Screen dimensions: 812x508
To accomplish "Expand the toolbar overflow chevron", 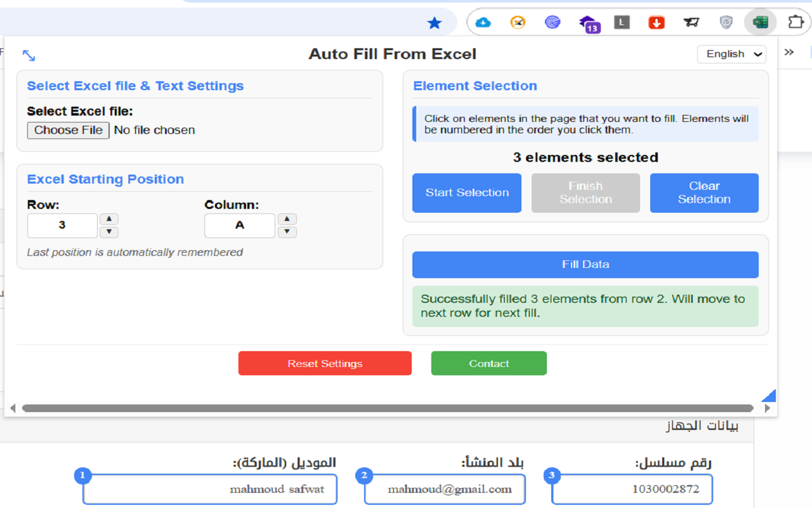I will 789,53.
